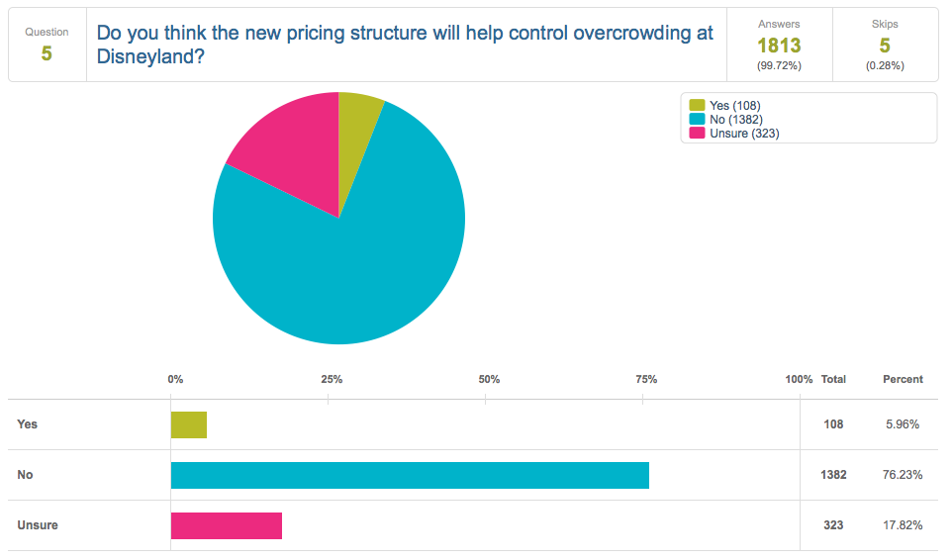Click the Yes (108) legend label
The width and height of the screenshot is (952, 560).
[734, 106]
